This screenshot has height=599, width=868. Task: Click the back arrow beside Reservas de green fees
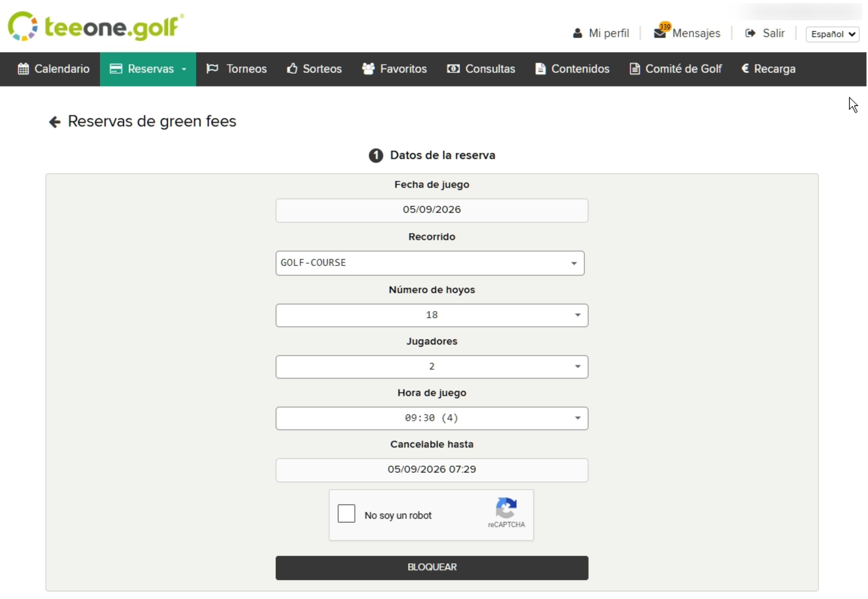tap(55, 122)
